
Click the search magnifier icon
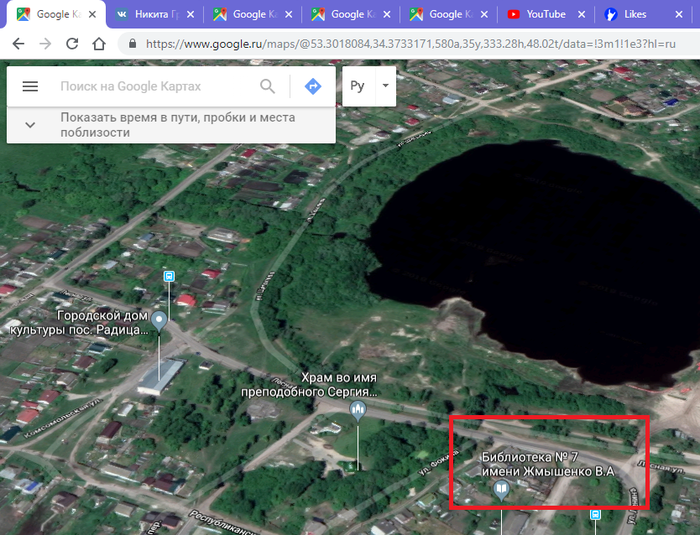tap(267, 87)
